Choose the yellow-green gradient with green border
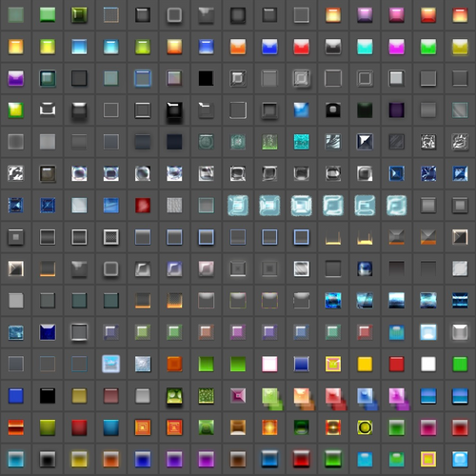Image resolution: width=476 pixels, height=476 pixels. coord(15,110)
